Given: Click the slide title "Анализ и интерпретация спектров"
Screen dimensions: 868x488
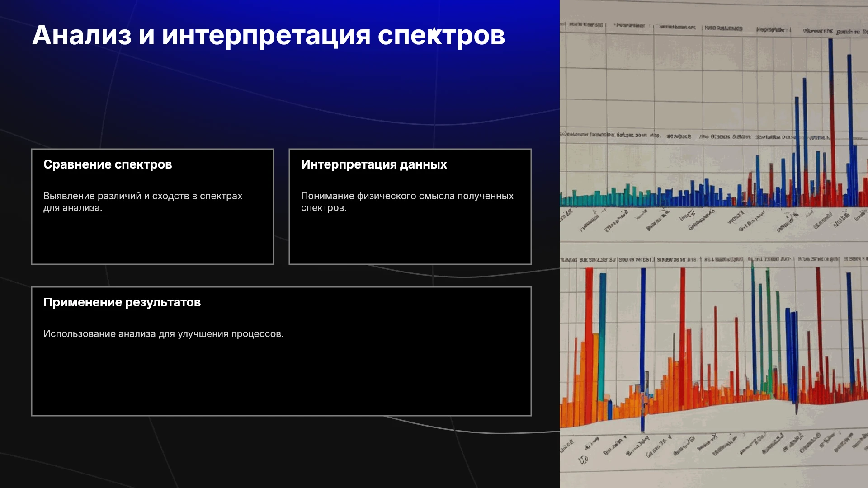Looking at the screenshot, I should tap(269, 35).
